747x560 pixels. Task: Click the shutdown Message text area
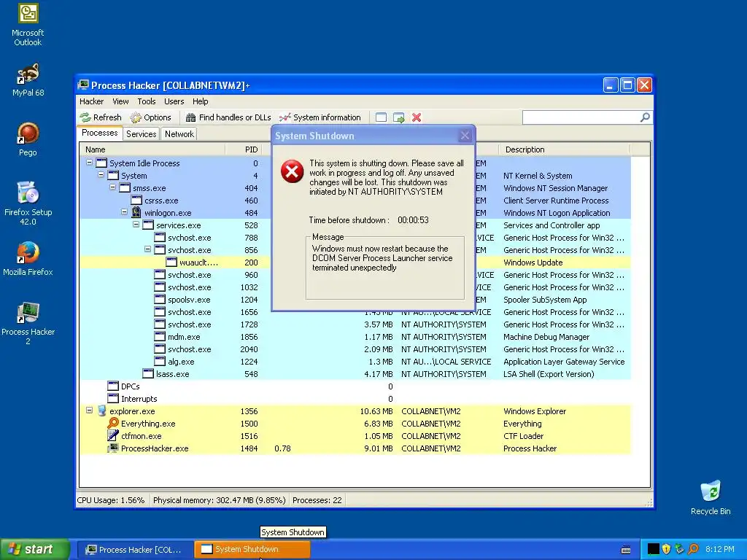[x=385, y=269]
